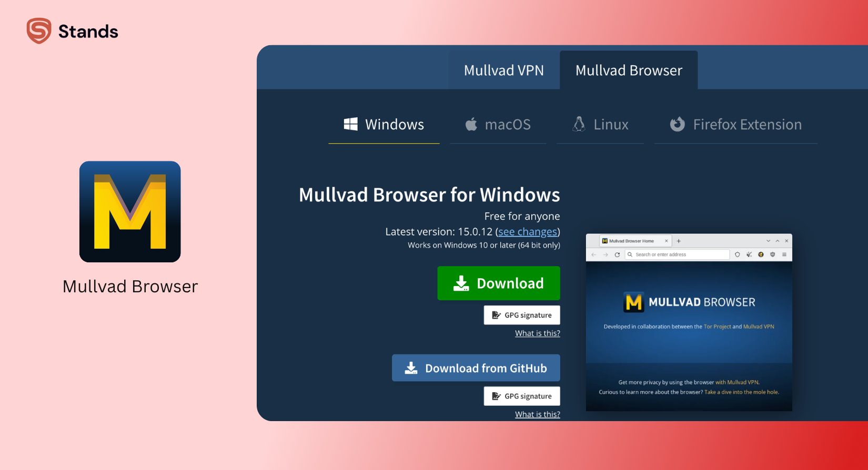Click the forward arrow in preview browser
The width and height of the screenshot is (868, 470).
coord(605,254)
